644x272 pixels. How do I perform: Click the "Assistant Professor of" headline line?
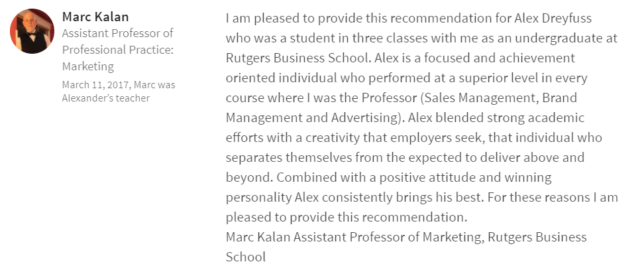point(117,33)
